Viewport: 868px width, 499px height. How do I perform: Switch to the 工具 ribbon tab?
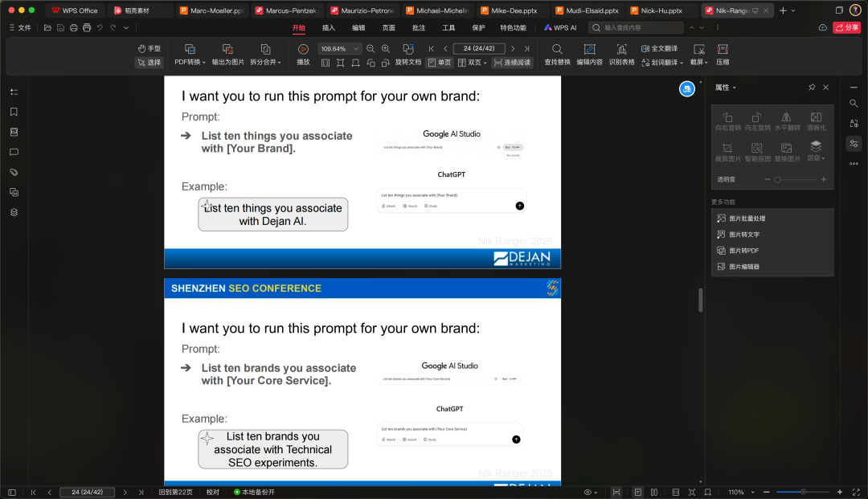click(448, 27)
